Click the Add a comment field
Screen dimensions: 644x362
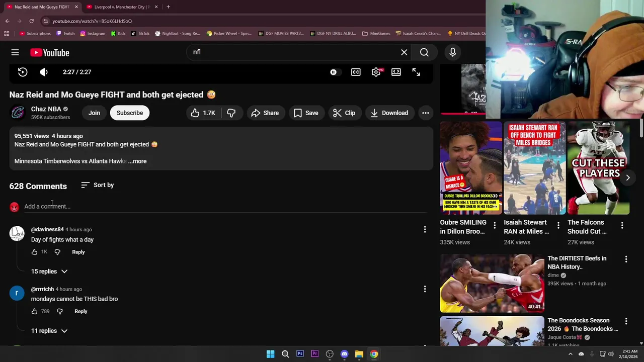click(225, 206)
